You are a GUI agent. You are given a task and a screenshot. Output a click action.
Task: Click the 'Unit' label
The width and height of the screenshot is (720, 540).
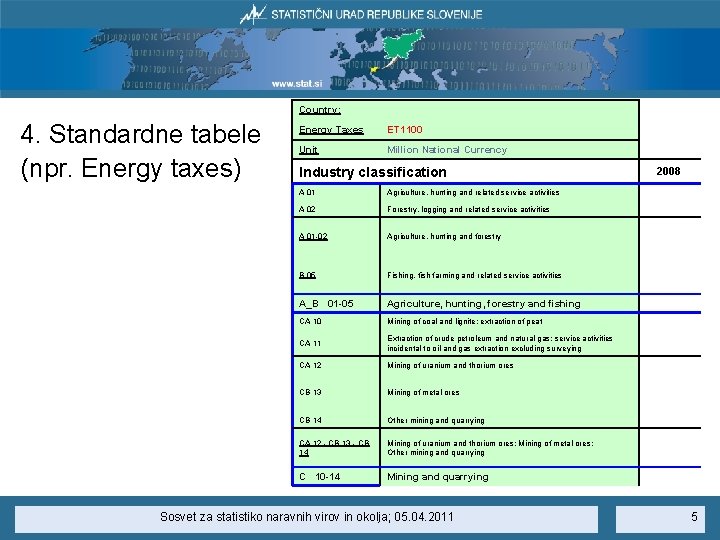[x=308, y=150]
